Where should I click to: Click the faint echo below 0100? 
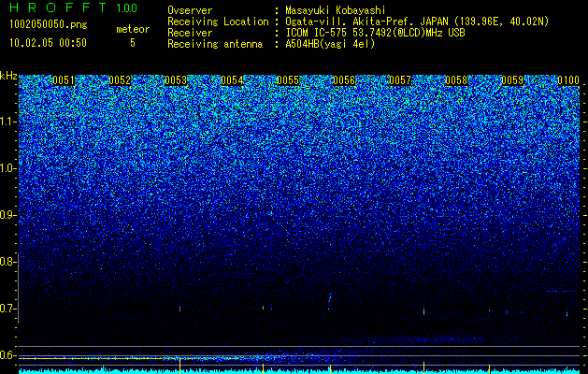click(x=566, y=313)
